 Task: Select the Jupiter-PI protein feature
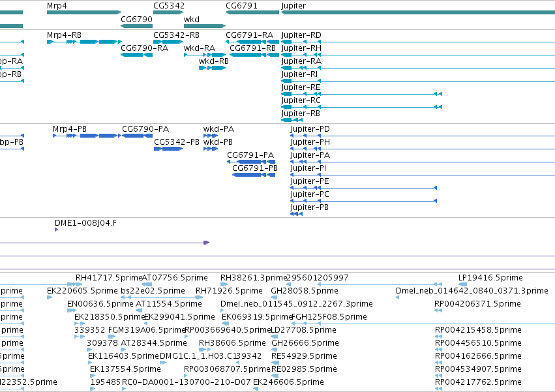click(x=423, y=175)
